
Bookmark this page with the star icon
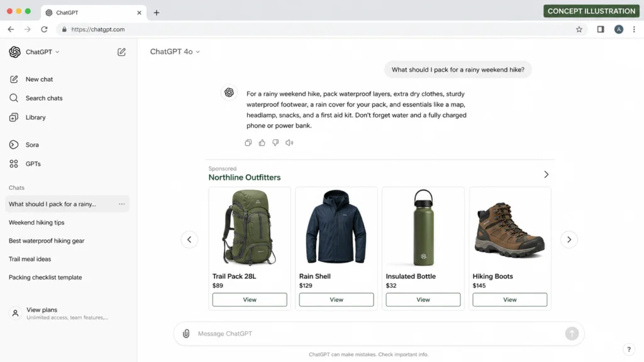click(579, 29)
